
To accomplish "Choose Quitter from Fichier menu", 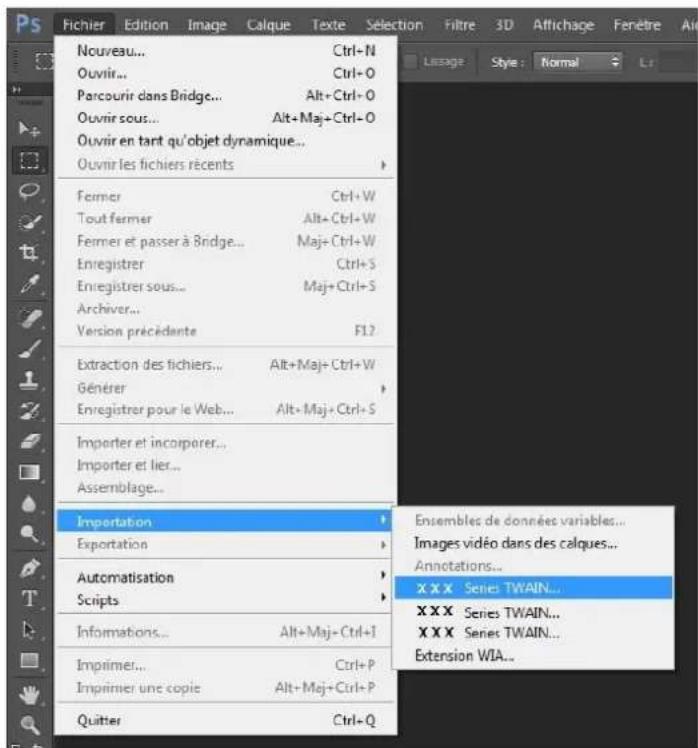I will 226,720.
